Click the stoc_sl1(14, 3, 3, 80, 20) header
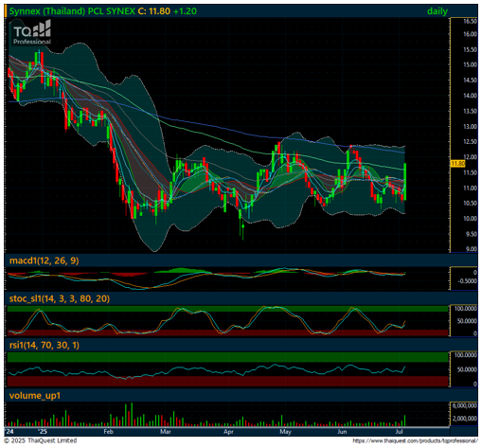The width and height of the screenshot is (482, 448). (60, 298)
